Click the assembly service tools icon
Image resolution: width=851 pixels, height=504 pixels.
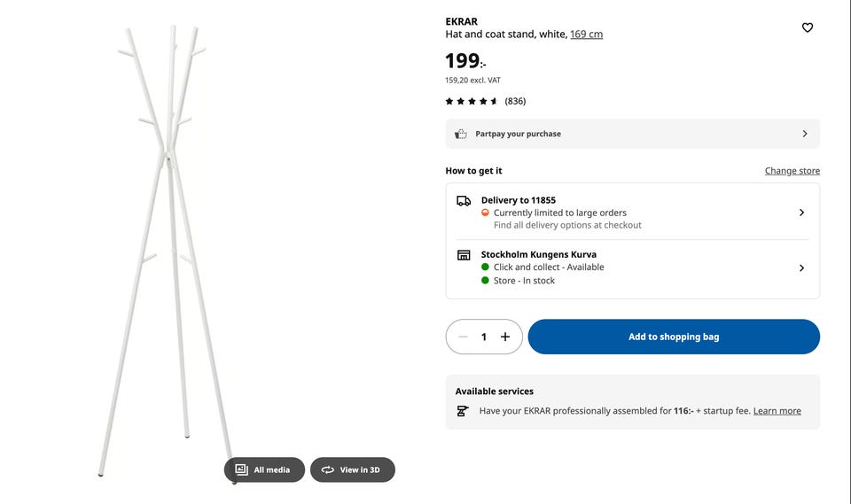[462, 411]
